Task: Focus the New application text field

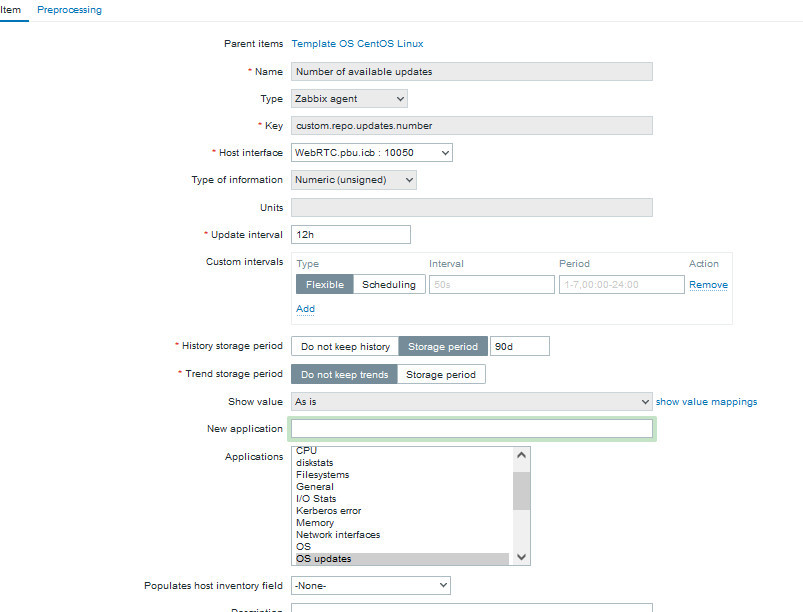Action: [471, 429]
